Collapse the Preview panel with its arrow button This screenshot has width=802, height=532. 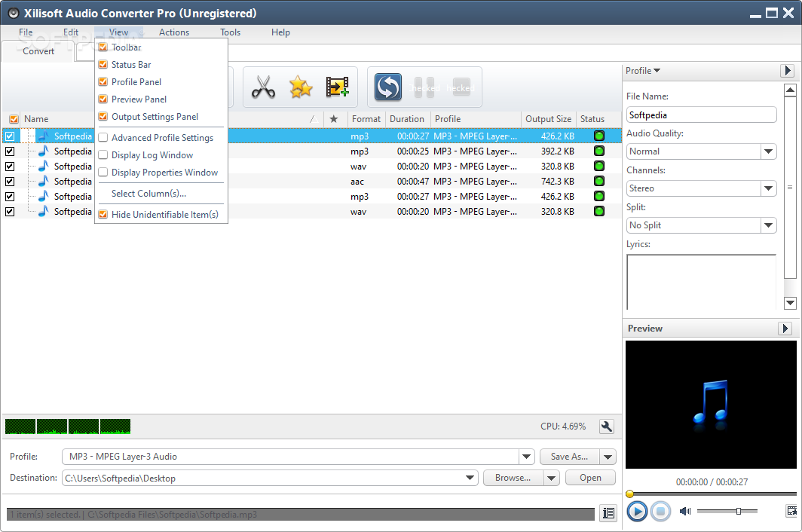(x=785, y=329)
